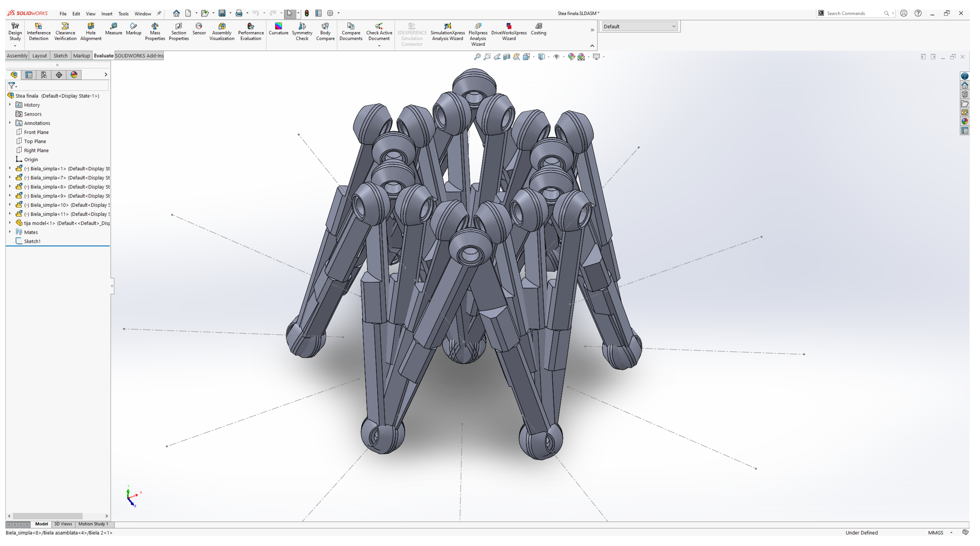Pin the menu bar with pushpin
This screenshot has width=980, height=546.
click(159, 13)
